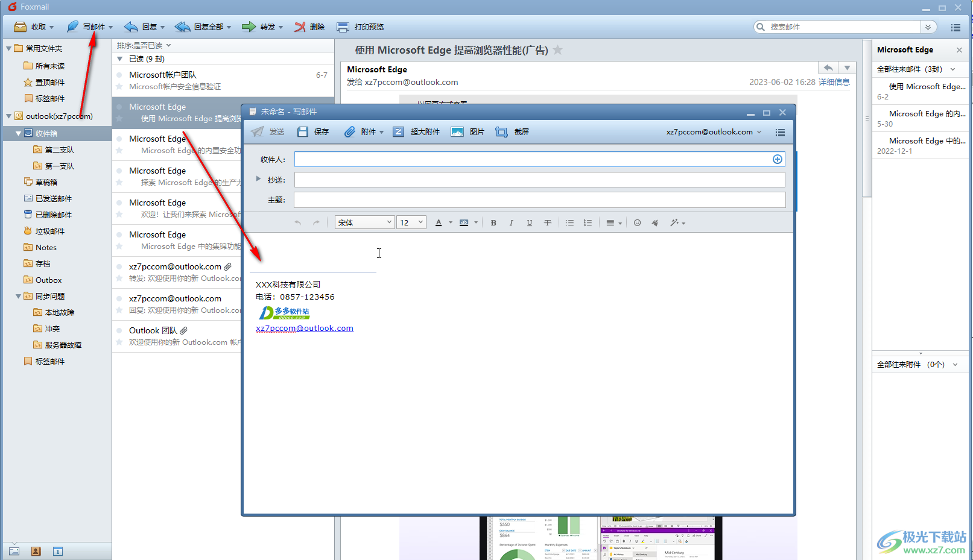The width and height of the screenshot is (973, 560).
Task: Switch to mail view icon at bottom left
Action: tap(14, 551)
